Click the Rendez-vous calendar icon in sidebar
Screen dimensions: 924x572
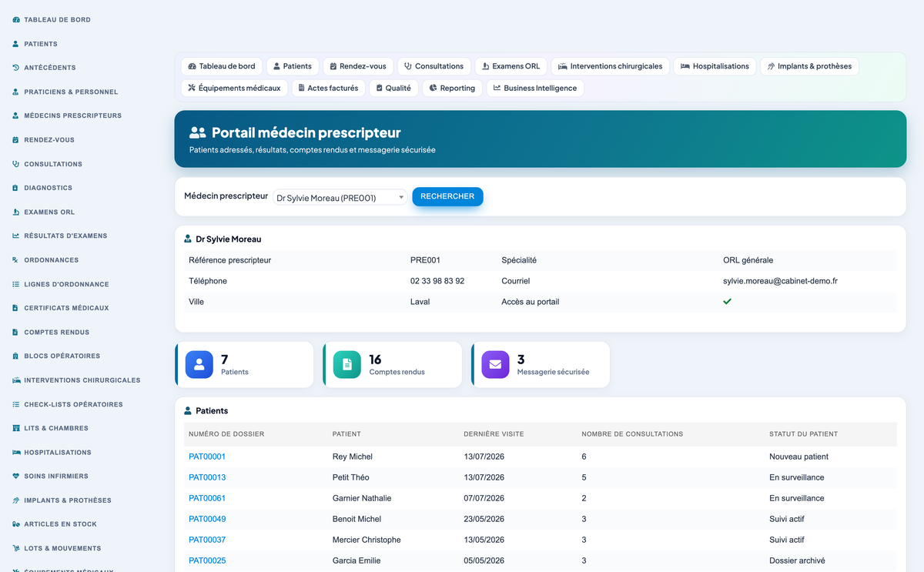pos(16,140)
